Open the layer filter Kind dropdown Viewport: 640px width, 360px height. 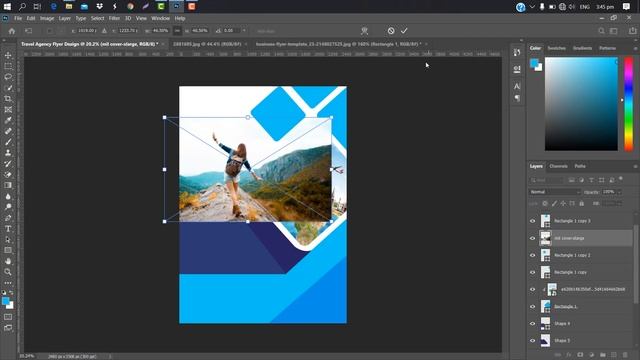click(x=547, y=180)
